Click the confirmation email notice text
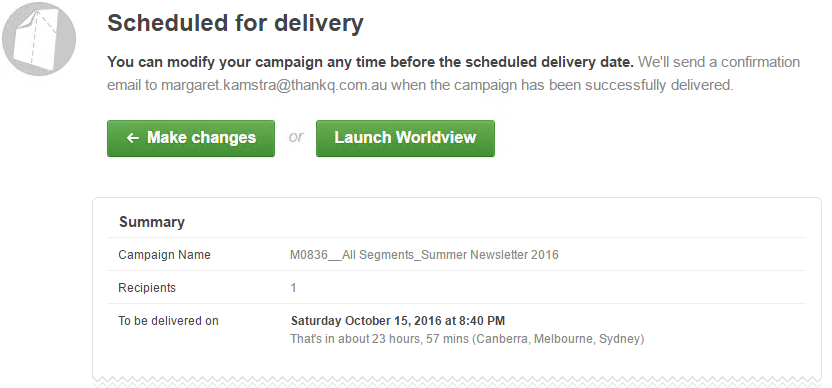Screen dimensions: 832x388 click(454, 74)
